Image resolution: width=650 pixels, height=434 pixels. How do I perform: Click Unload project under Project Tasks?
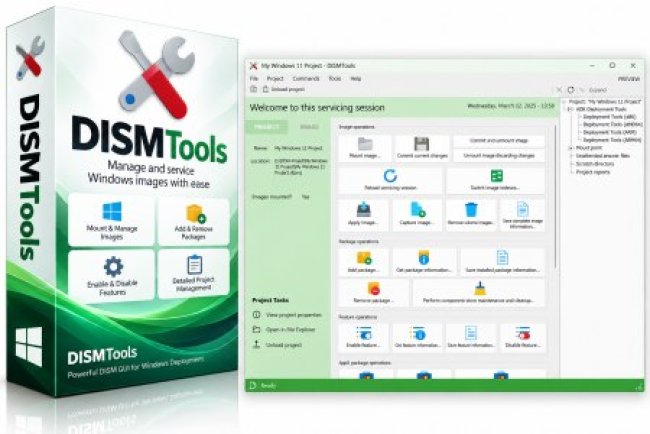tap(284, 345)
